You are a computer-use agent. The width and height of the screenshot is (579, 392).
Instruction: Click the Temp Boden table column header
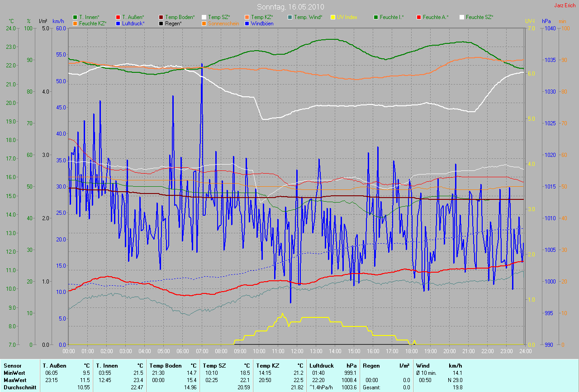pyautogui.click(x=166, y=366)
